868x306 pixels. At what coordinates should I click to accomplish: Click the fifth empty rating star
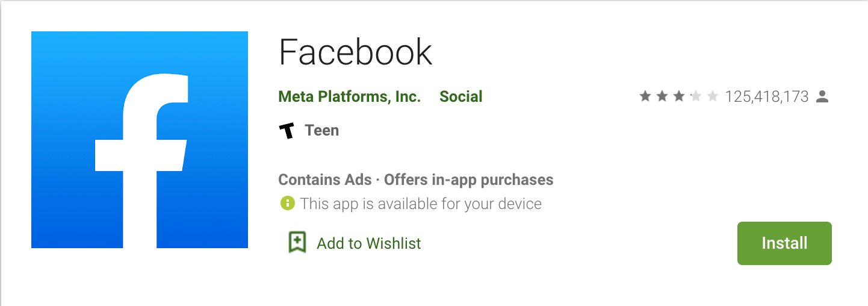[713, 96]
